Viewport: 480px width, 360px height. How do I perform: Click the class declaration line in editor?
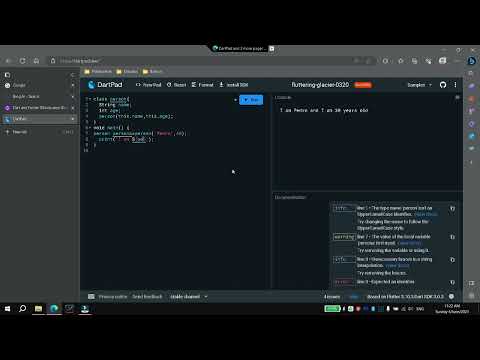[x=112, y=99]
